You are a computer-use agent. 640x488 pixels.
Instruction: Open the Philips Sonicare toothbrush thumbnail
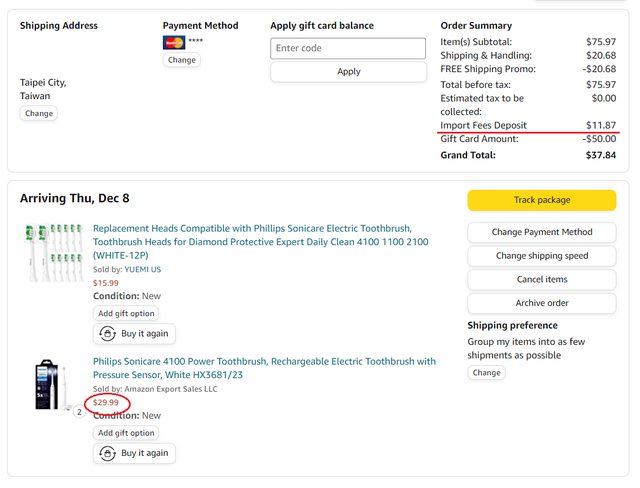pyautogui.click(x=47, y=384)
